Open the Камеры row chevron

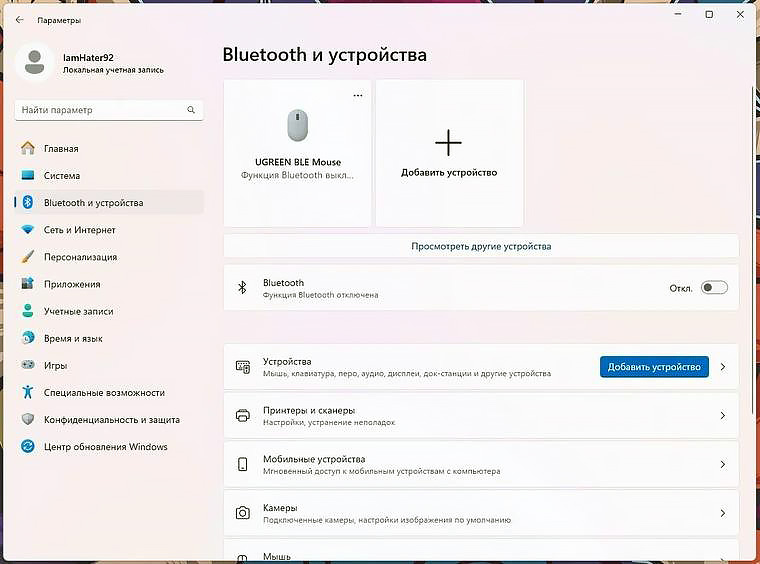point(723,513)
